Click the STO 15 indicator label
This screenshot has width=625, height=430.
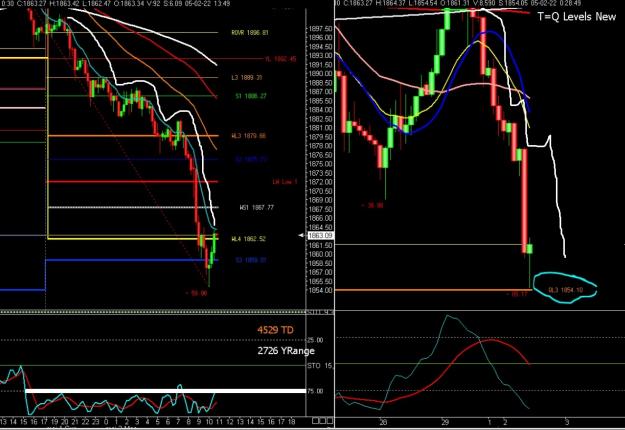click(320, 365)
